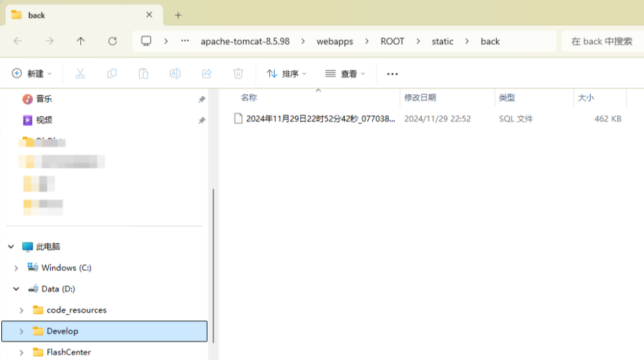Screen dimensions: 644x360
Task: Click the This PC monitor icon in address bar
Action: (x=146, y=41)
